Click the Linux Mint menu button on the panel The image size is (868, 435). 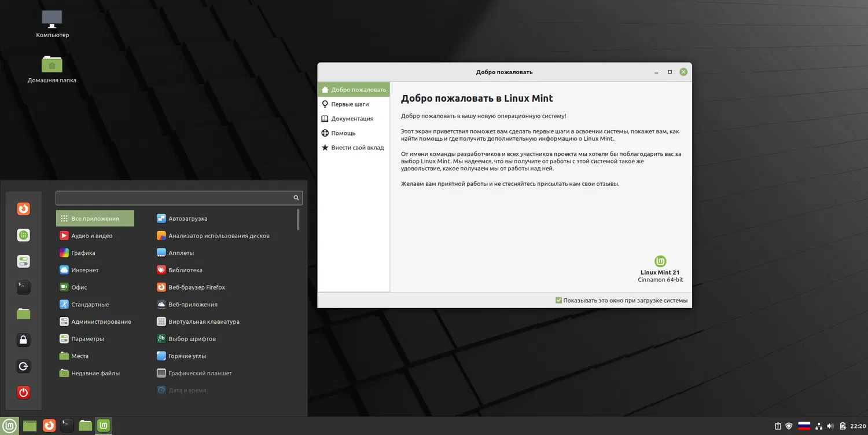click(10, 426)
